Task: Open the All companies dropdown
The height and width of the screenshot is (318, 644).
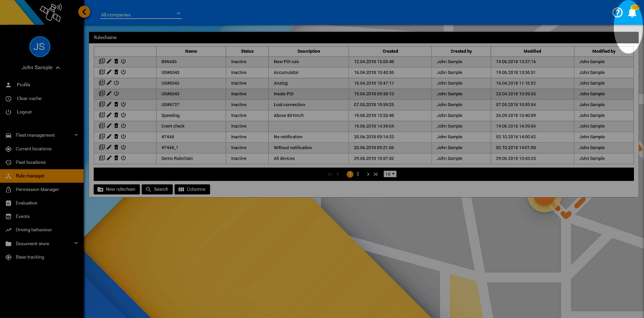Action: click(141, 14)
